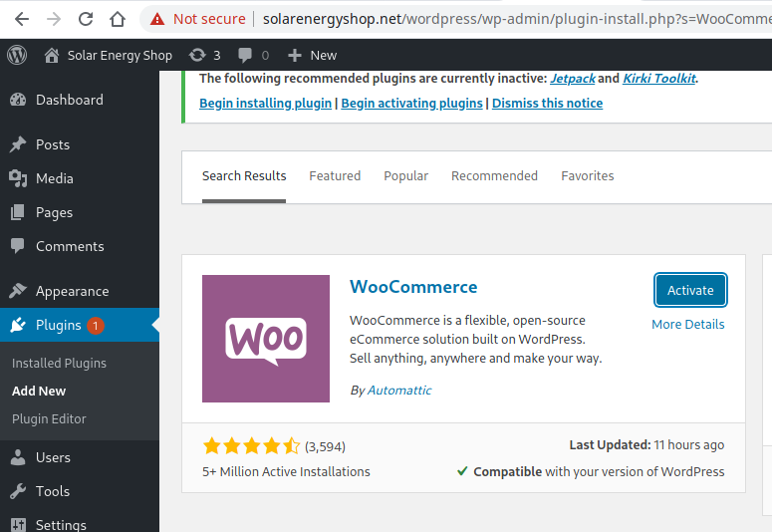Click the Dashboard gauge icon
This screenshot has width=772, height=532.
coord(18,100)
